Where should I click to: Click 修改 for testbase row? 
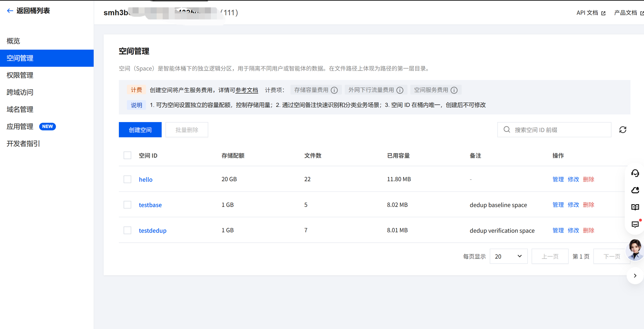573,205
